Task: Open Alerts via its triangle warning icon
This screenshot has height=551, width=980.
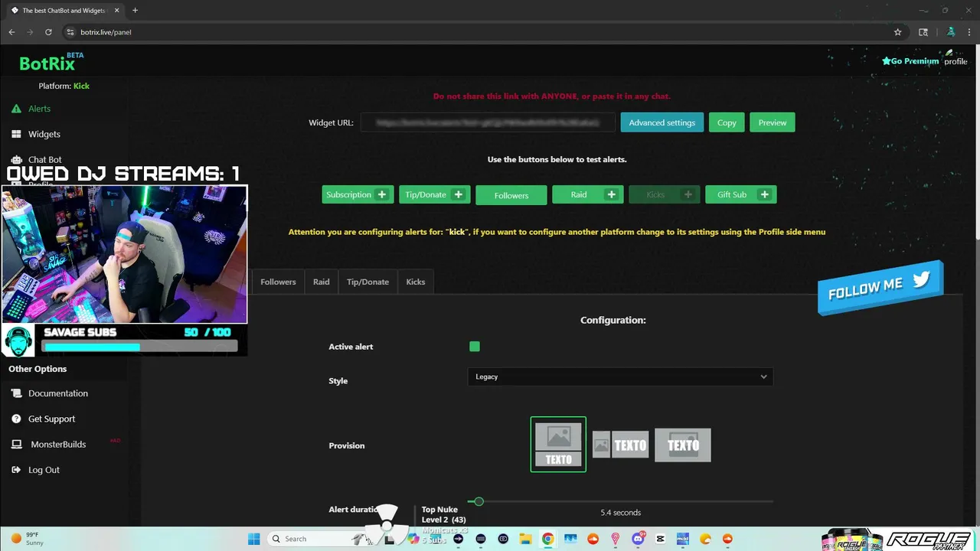Action: click(16, 109)
